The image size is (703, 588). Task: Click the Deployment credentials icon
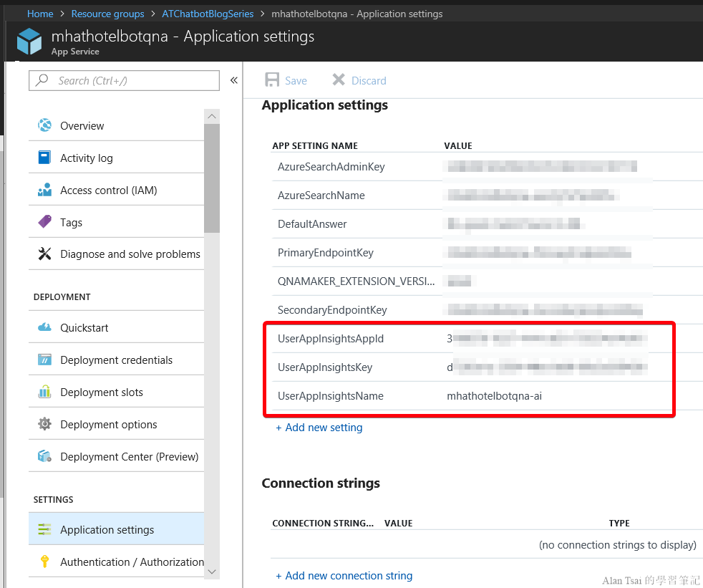(x=44, y=360)
